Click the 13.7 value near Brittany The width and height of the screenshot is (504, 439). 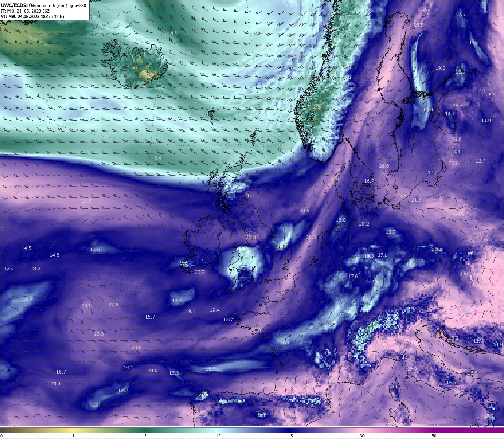coord(228,320)
